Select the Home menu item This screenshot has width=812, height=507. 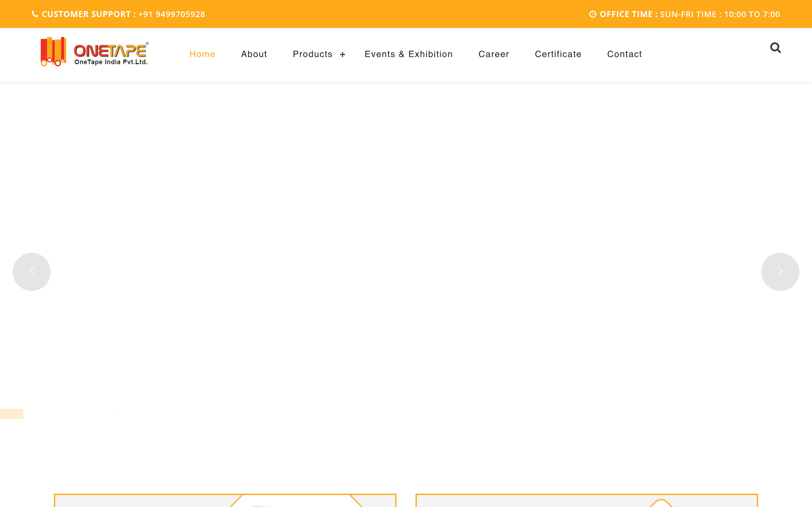click(x=202, y=54)
